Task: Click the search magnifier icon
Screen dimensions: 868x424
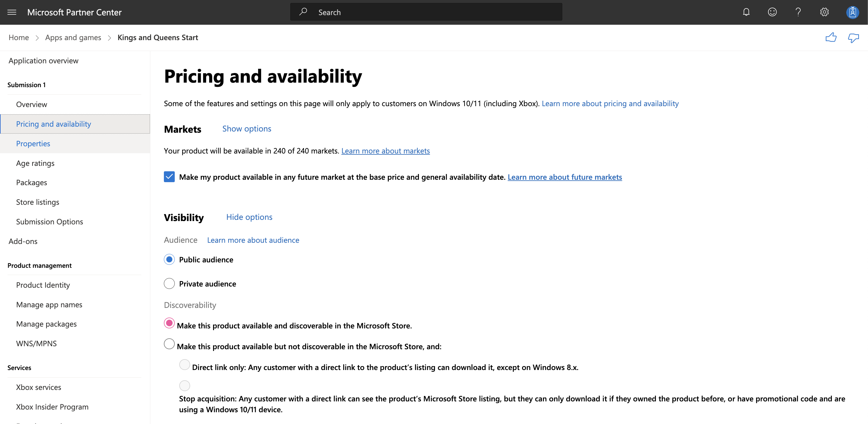Action: [x=303, y=12]
